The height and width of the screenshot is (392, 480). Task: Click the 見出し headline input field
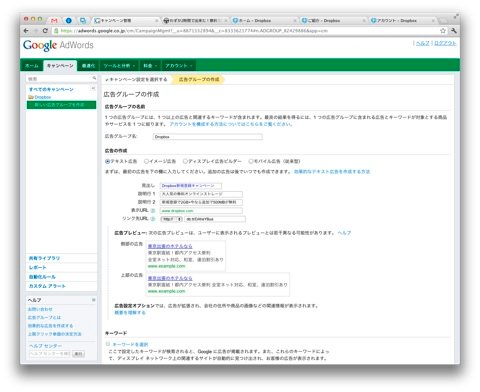point(191,186)
